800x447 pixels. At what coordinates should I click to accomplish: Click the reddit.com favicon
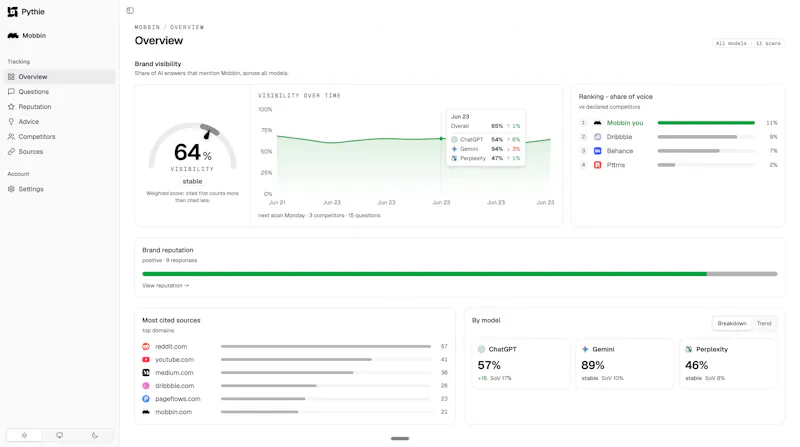[146, 346]
